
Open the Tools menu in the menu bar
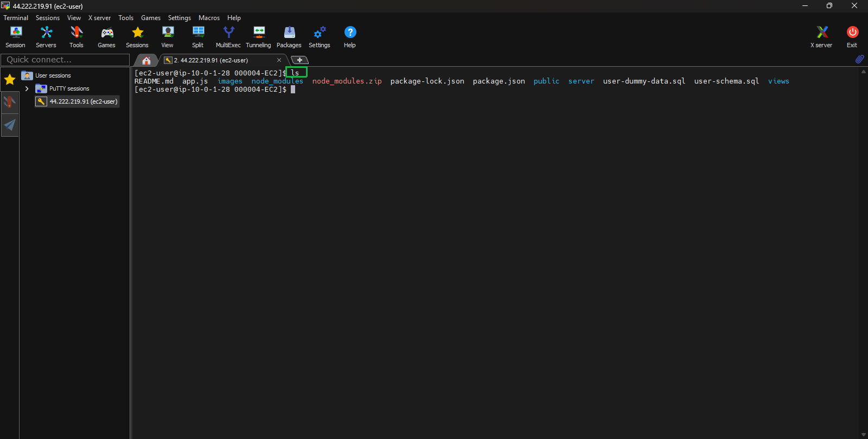coord(126,18)
